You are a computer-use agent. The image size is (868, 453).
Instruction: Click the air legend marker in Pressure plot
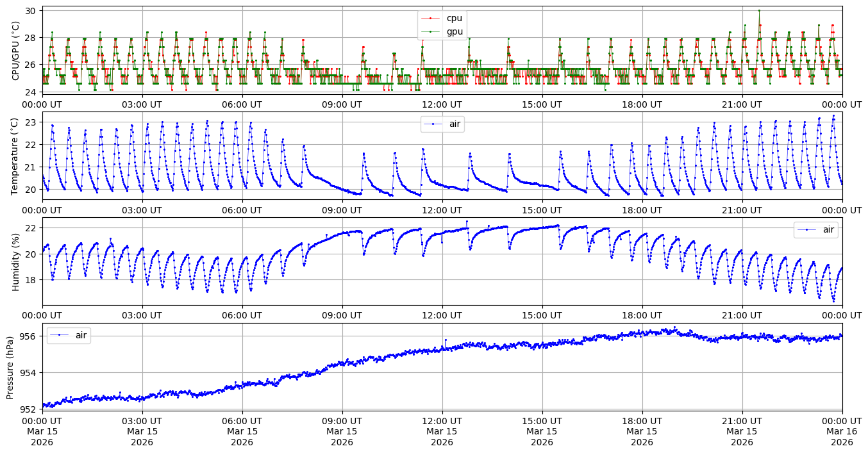pyautogui.click(x=60, y=335)
